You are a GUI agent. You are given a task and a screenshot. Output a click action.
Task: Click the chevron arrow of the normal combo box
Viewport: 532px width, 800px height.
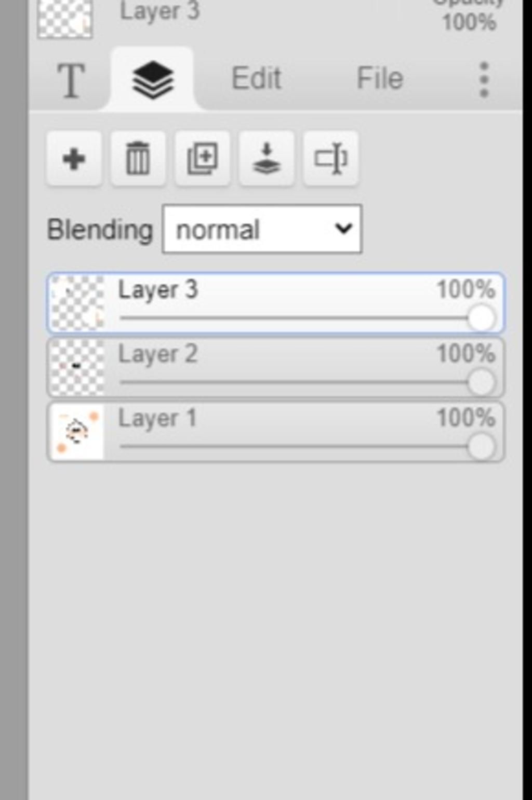point(343,229)
